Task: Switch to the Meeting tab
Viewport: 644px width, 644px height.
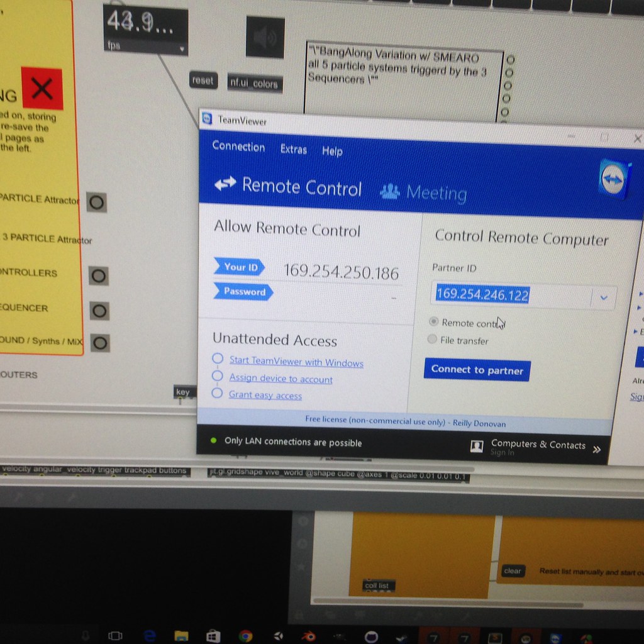Action: [x=424, y=192]
